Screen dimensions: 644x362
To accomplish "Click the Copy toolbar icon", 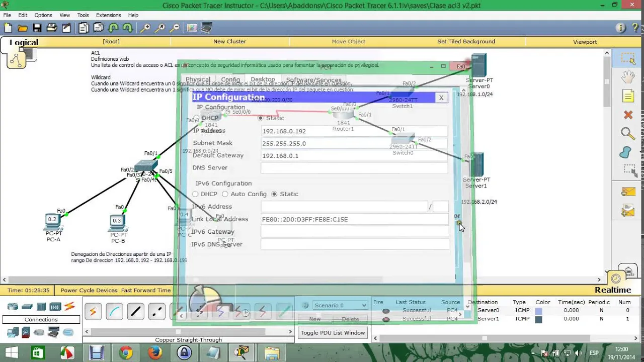I will (84, 28).
